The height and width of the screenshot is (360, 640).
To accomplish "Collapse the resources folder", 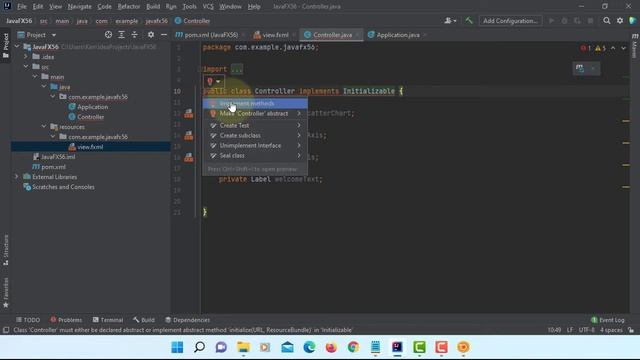I will pos(44,127).
